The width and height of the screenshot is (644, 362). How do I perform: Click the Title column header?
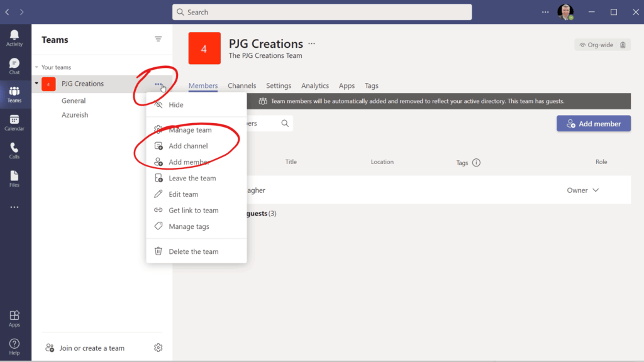[291, 162]
